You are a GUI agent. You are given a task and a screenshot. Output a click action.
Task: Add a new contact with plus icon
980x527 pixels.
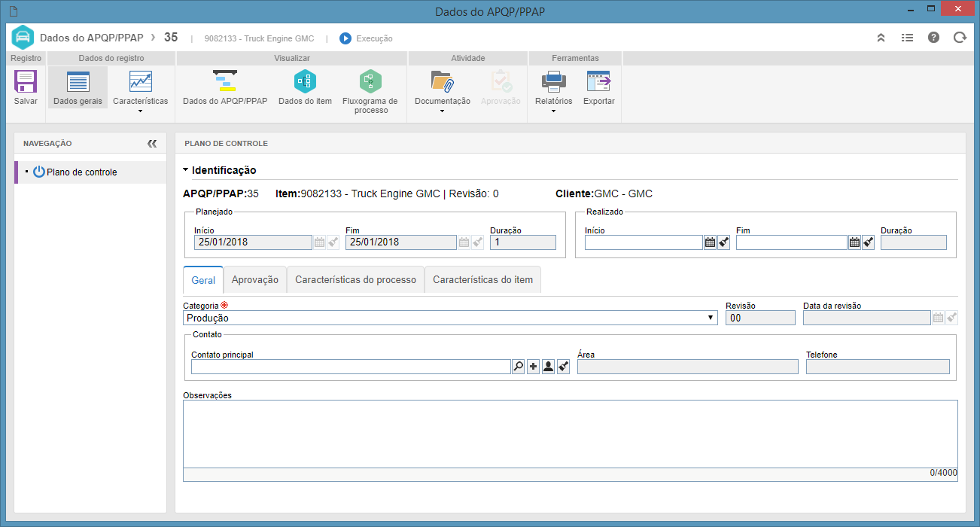[x=534, y=367]
